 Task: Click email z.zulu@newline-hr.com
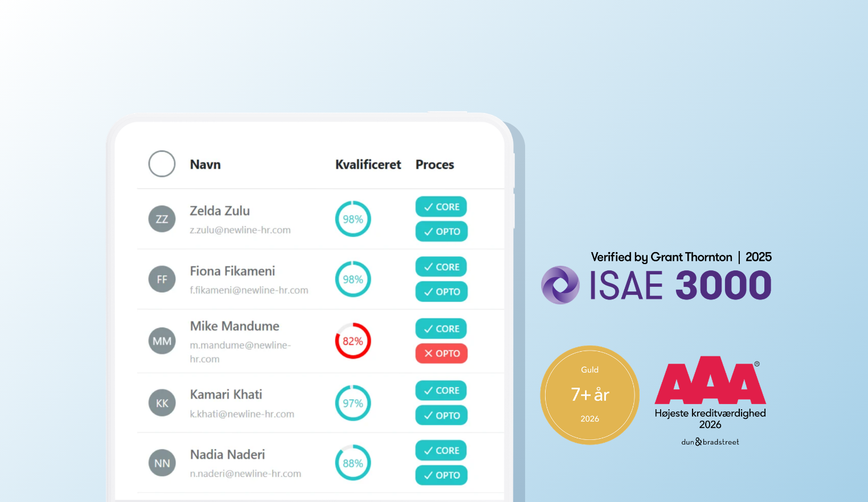240,230
